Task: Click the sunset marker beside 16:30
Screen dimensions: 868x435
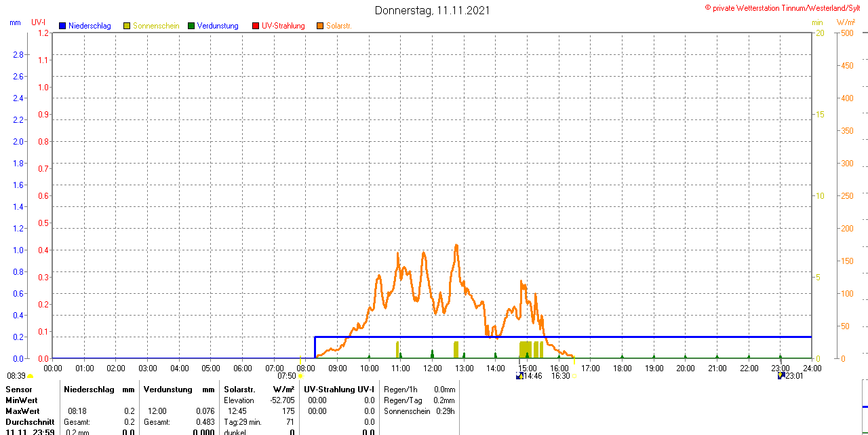Action: [x=574, y=376]
